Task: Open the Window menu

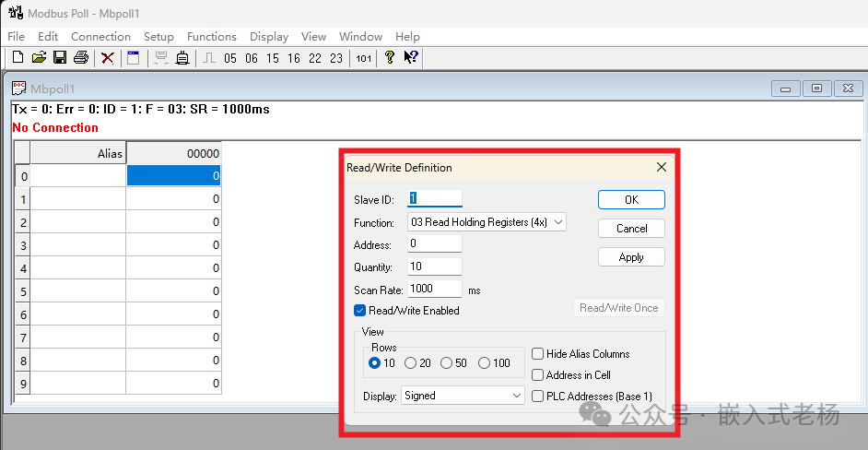Action: [x=360, y=37]
